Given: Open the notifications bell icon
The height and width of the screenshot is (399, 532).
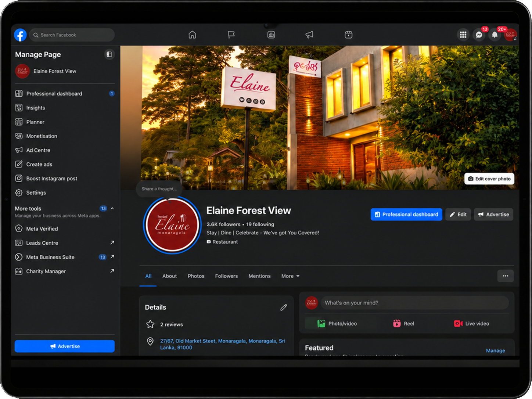Looking at the screenshot, I should tap(495, 35).
